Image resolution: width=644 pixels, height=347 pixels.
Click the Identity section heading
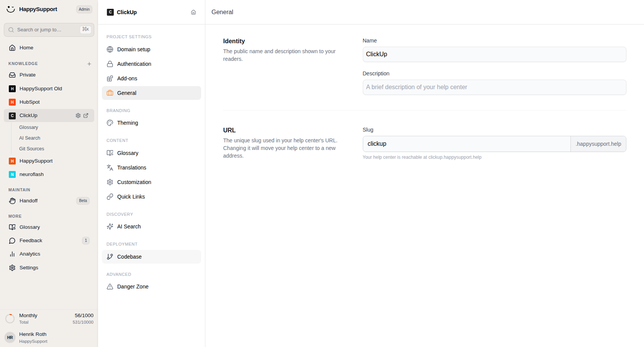click(234, 41)
